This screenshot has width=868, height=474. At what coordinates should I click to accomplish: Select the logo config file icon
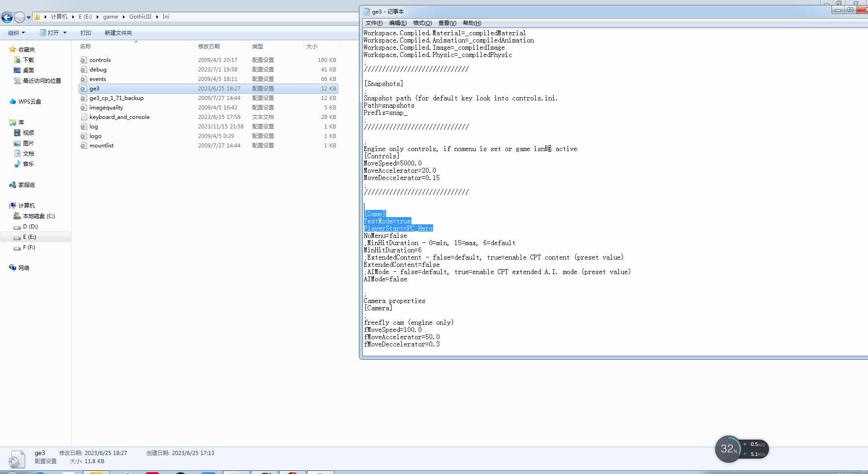84,136
